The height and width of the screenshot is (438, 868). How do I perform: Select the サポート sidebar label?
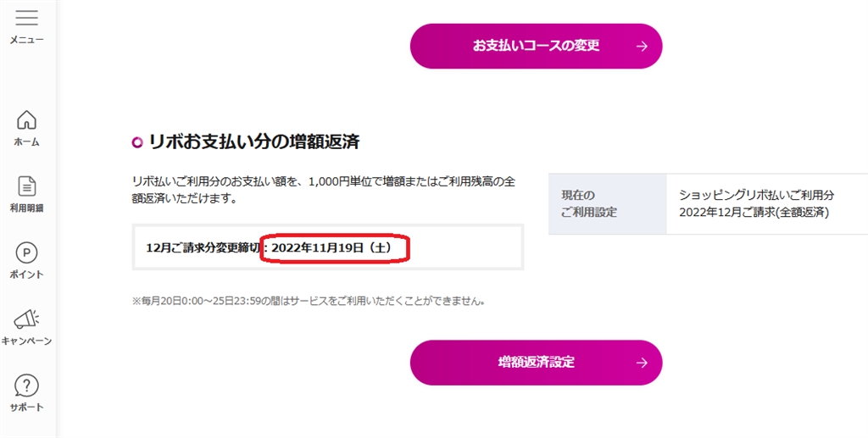(27, 407)
